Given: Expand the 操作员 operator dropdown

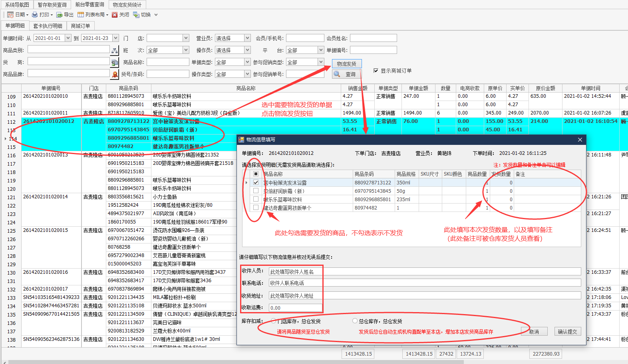Looking at the screenshot, I should tap(247, 50).
